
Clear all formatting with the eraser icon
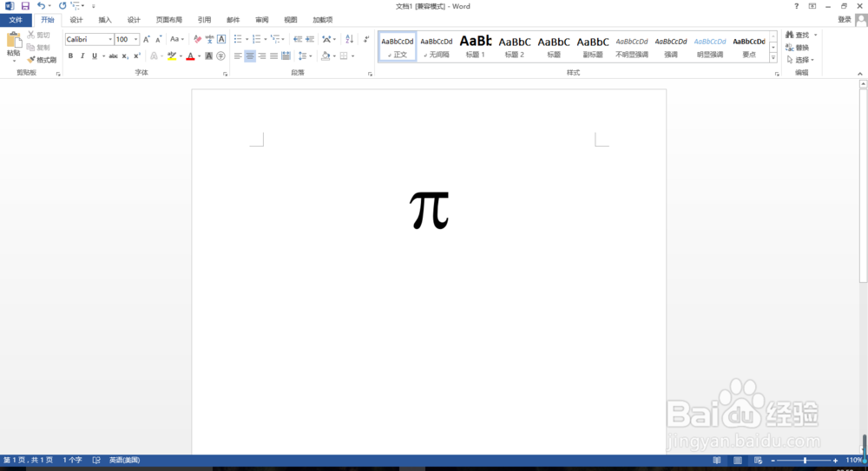tap(198, 39)
